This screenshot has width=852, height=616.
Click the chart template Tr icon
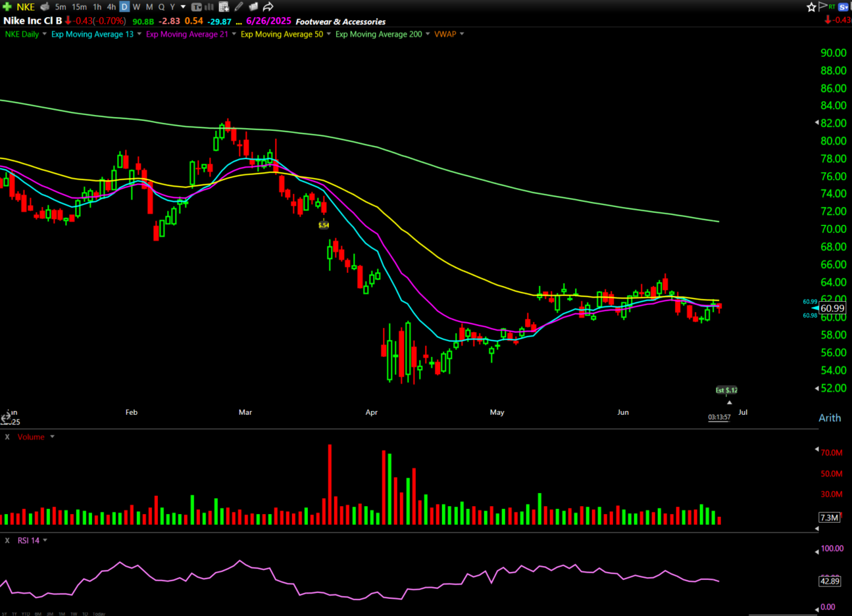(x=196, y=7)
